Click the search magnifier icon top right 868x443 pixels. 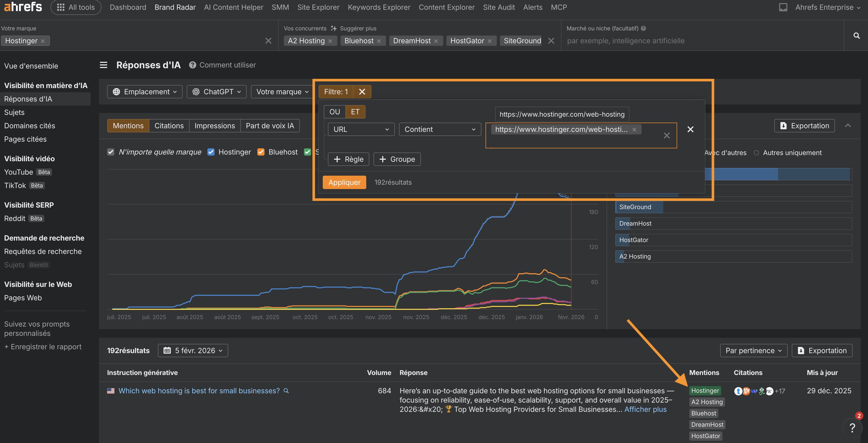[x=856, y=36]
